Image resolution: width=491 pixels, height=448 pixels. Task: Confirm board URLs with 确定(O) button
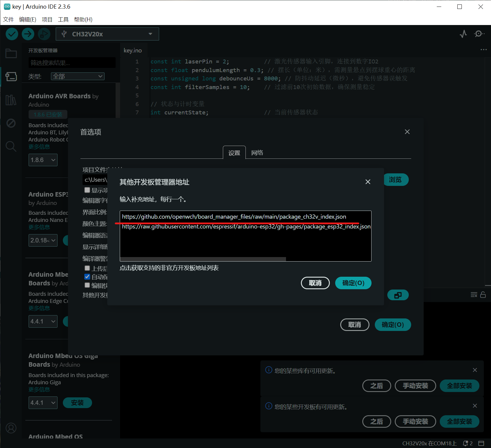tap(353, 283)
